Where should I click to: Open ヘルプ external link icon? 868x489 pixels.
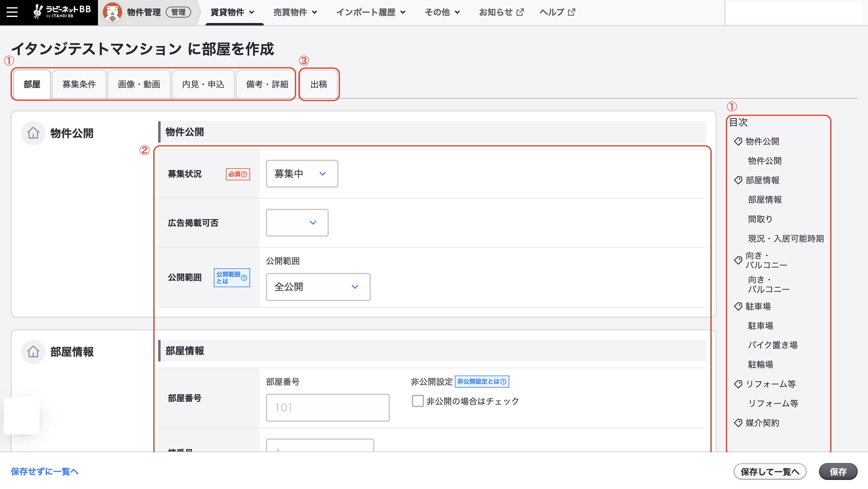(x=572, y=12)
